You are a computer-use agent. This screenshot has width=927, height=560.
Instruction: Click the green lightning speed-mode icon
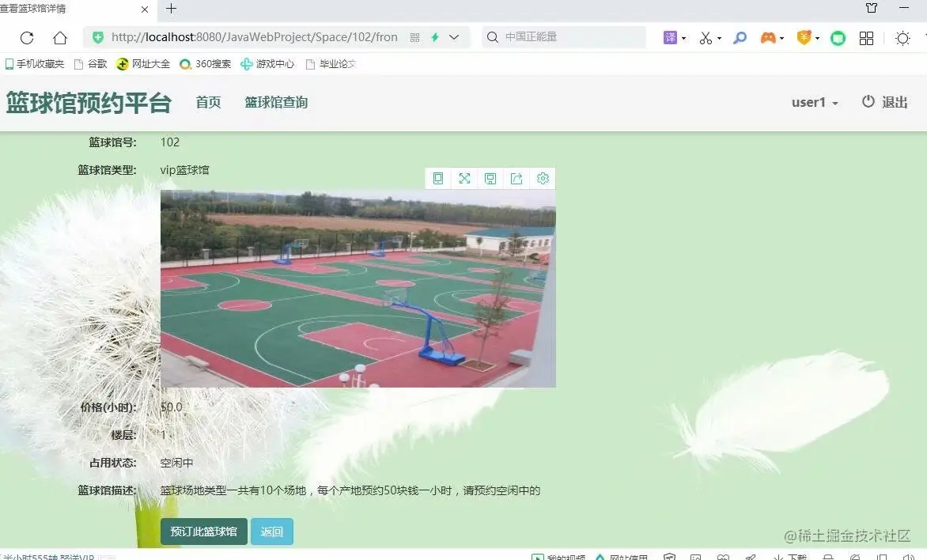pos(434,37)
